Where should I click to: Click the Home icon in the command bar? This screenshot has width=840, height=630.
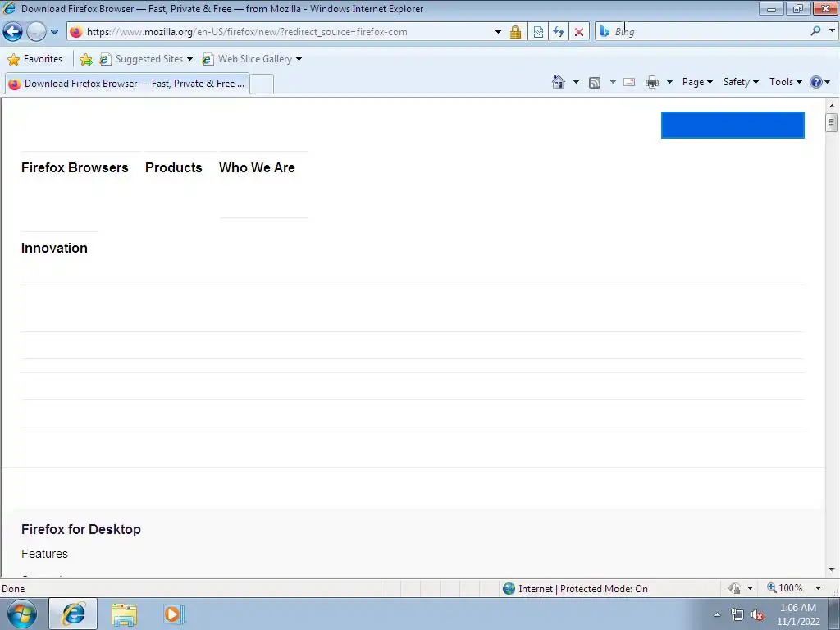[x=558, y=82]
